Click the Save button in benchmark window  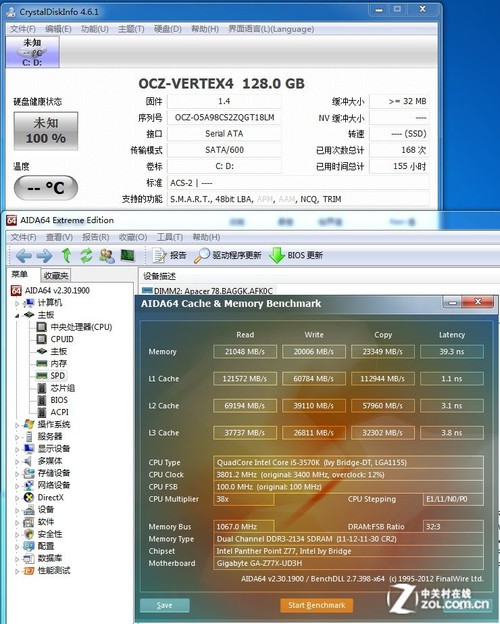pyautogui.click(x=164, y=605)
